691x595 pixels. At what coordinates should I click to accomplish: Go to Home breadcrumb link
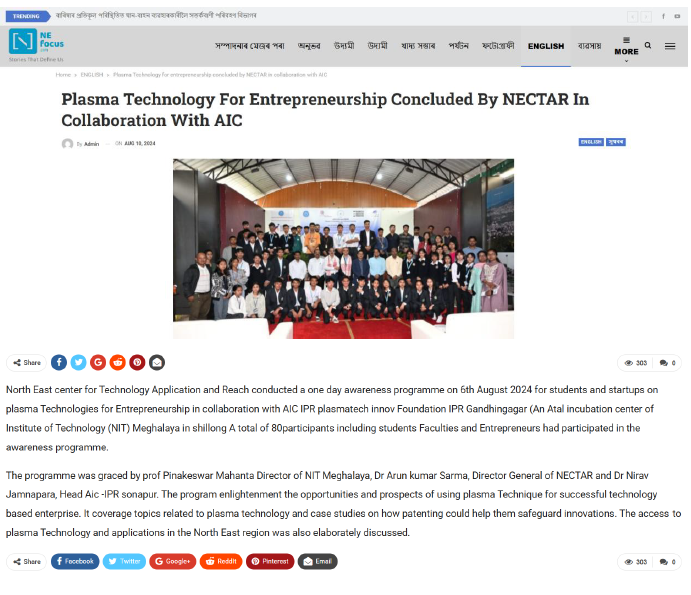63,75
